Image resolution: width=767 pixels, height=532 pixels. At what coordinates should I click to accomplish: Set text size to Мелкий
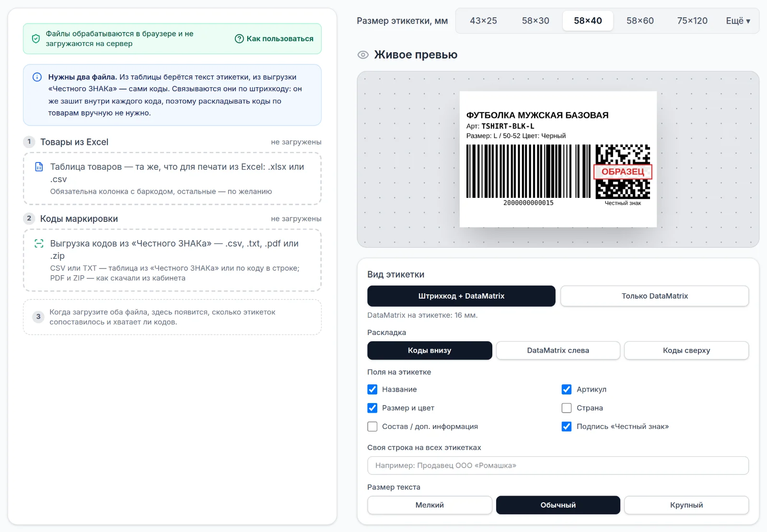coord(430,505)
